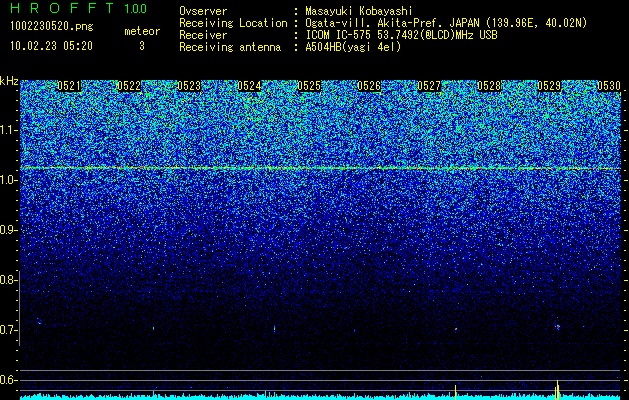Click the yellow-orange carrier line above 1.0 kHz
The image size is (629, 400).
click(x=320, y=168)
